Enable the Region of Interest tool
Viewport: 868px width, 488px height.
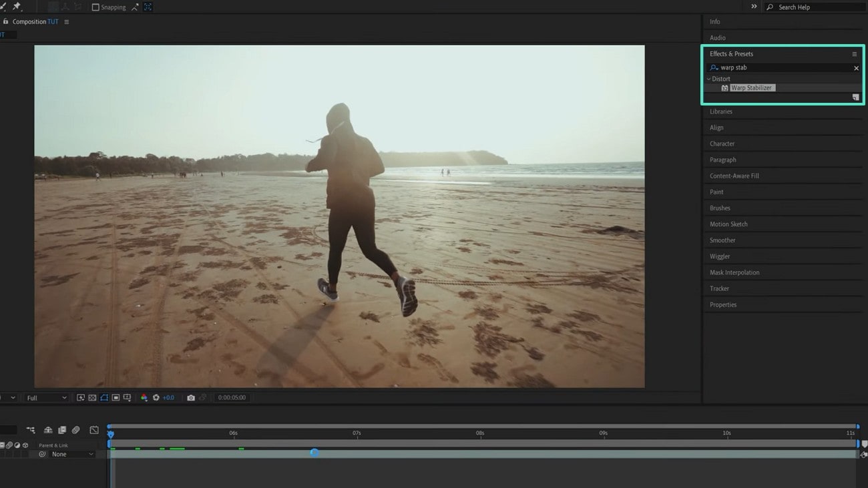115,397
